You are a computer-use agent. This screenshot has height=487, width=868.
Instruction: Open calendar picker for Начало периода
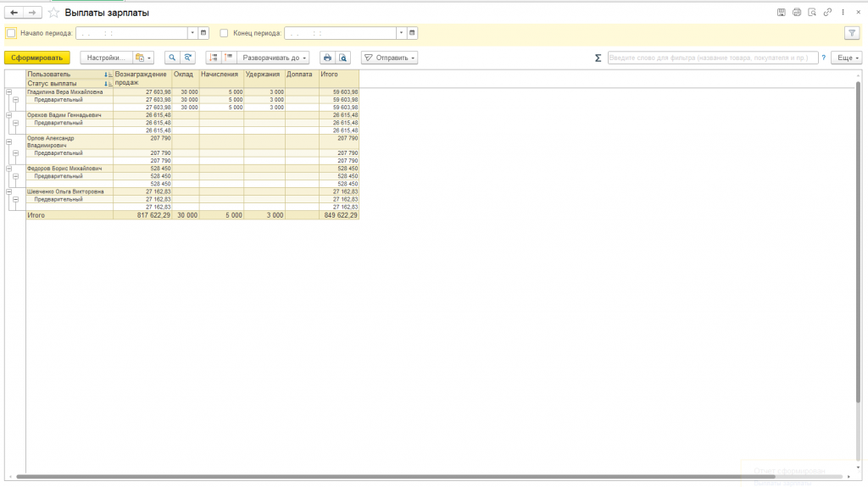click(203, 33)
